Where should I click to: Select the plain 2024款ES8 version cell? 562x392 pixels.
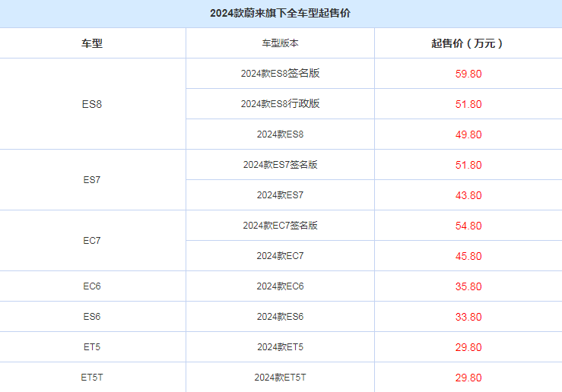click(280, 134)
